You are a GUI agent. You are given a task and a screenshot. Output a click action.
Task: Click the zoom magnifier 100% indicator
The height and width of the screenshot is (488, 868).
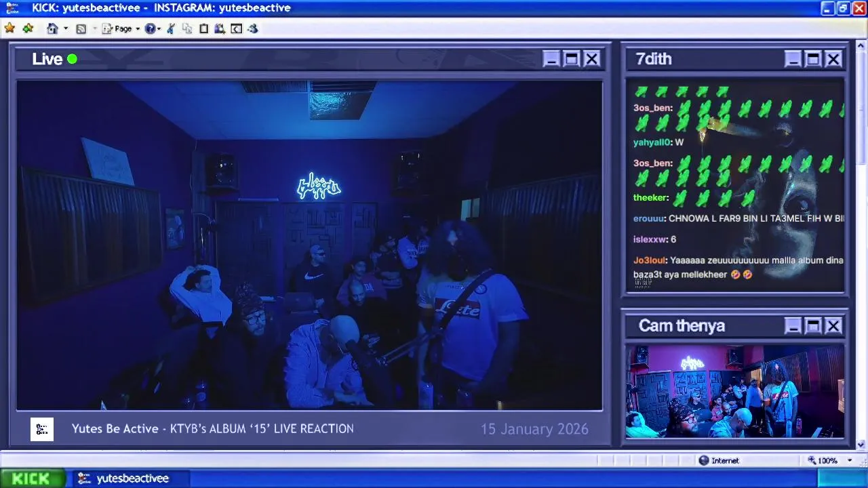click(821, 460)
